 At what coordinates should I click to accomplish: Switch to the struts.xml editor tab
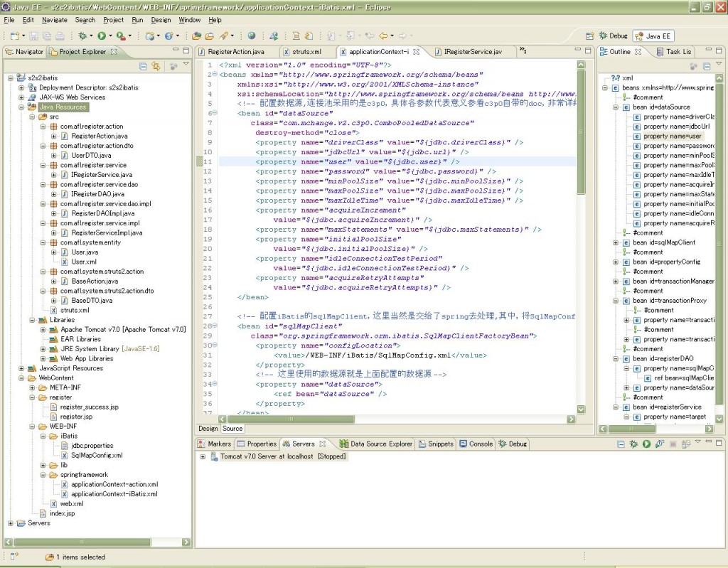(x=306, y=52)
